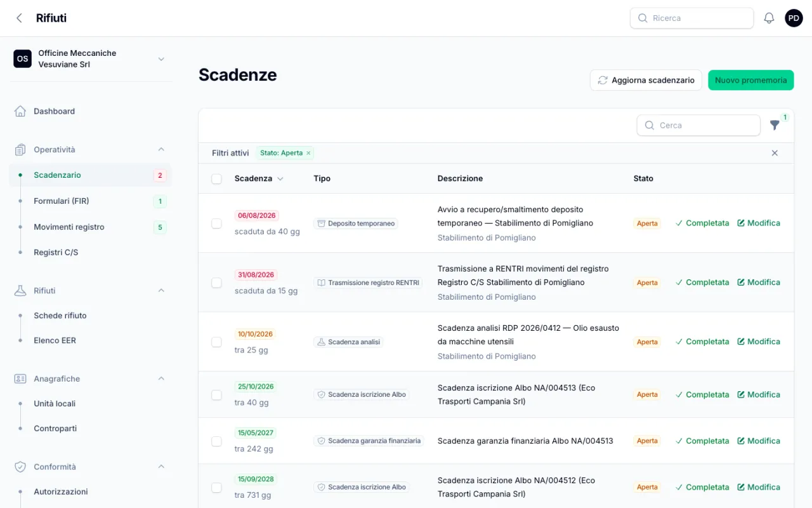Viewport: 812px width, 508px height.
Task: Click the Operatività clipboard icon
Action: click(20, 150)
